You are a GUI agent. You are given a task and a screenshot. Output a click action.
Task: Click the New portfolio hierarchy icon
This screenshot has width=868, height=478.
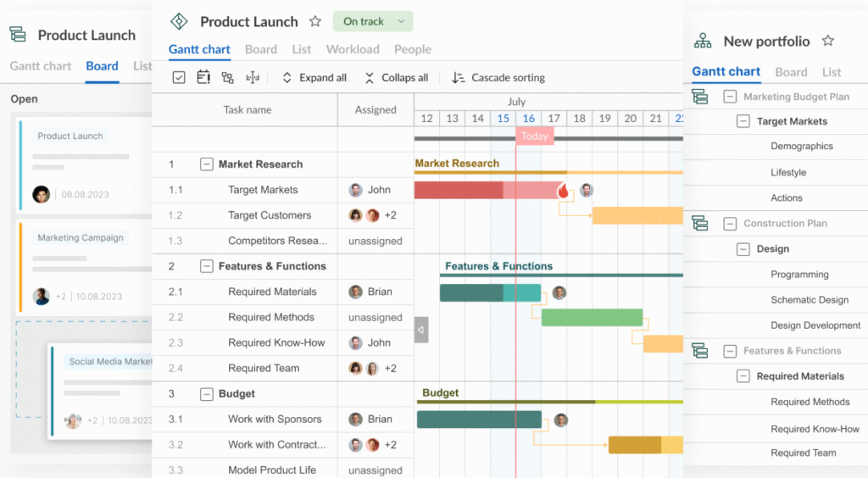pyautogui.click(x=703, y=41)
